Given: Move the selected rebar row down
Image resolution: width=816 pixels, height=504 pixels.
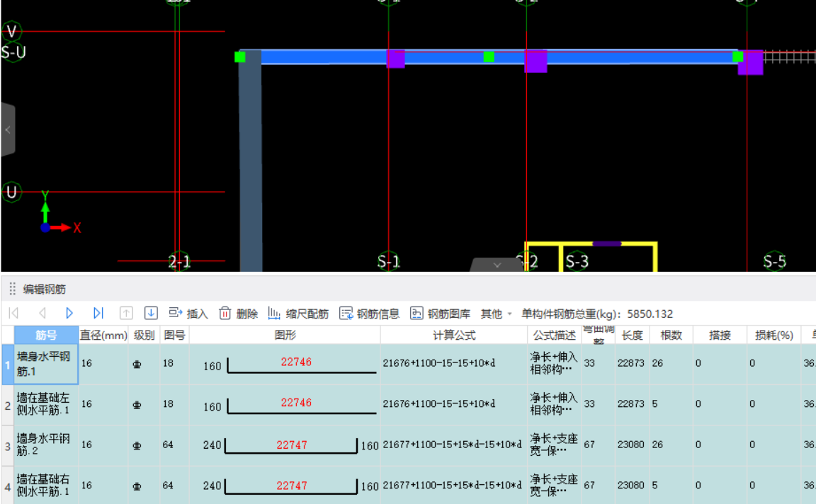Looking at the screenshot, I should coord(151,313).
